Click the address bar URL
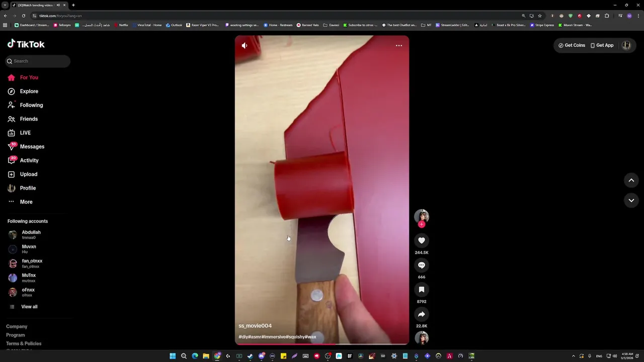 (60, 16)
